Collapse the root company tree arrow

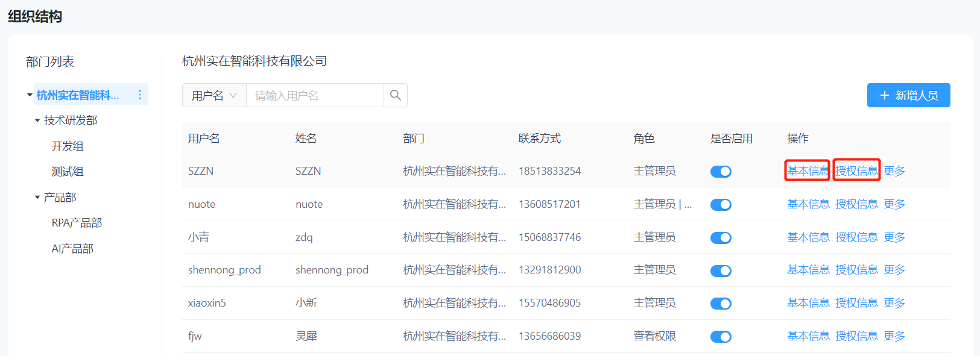click(x=30, y=95)
